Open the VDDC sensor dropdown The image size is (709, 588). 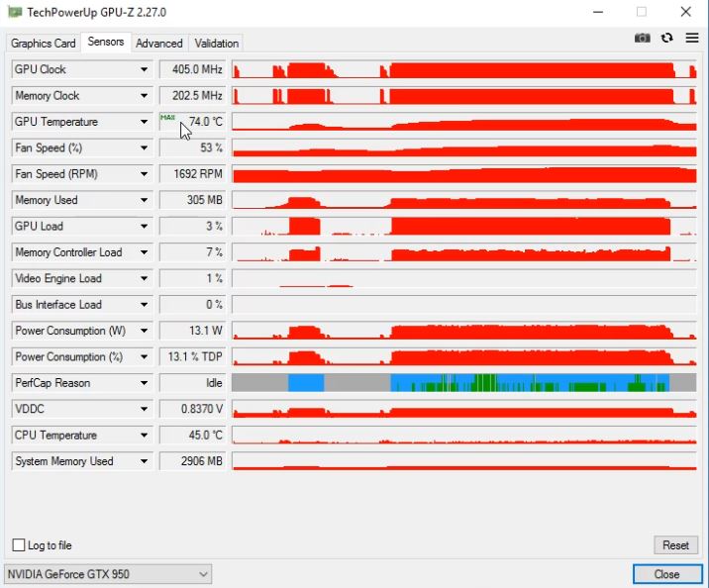pyautogui.click(x=144, y=409)
